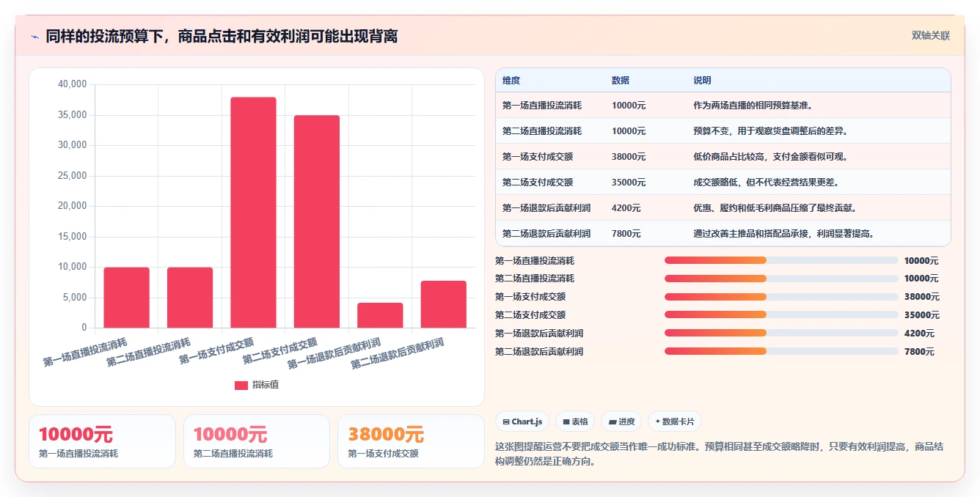
Task: Click the 双轴关联 badge in the header
Action: [930, 36]
